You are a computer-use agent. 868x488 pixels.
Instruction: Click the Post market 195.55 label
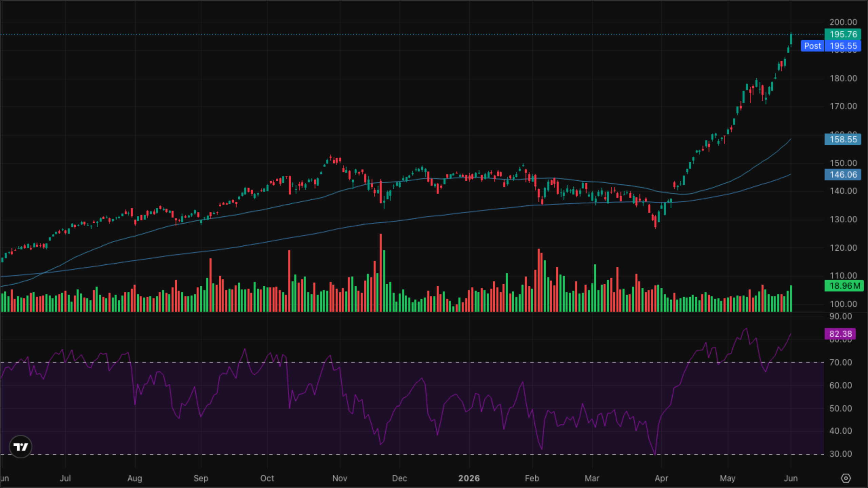point(831,46)
